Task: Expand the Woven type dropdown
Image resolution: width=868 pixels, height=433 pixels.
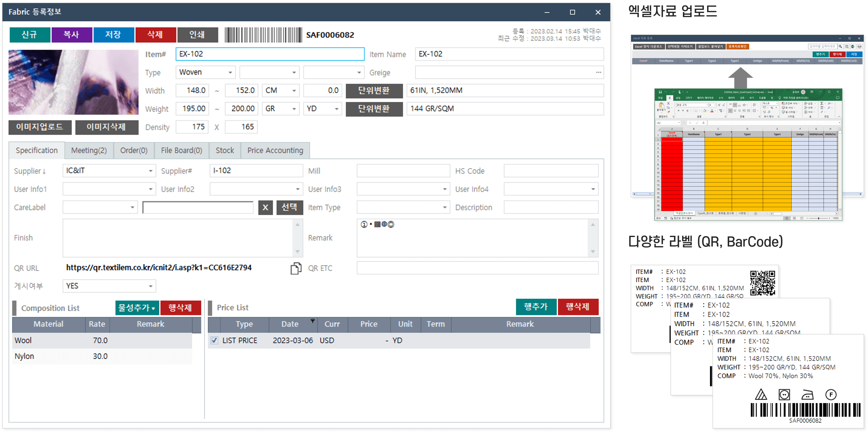Action: pos(230,72)
